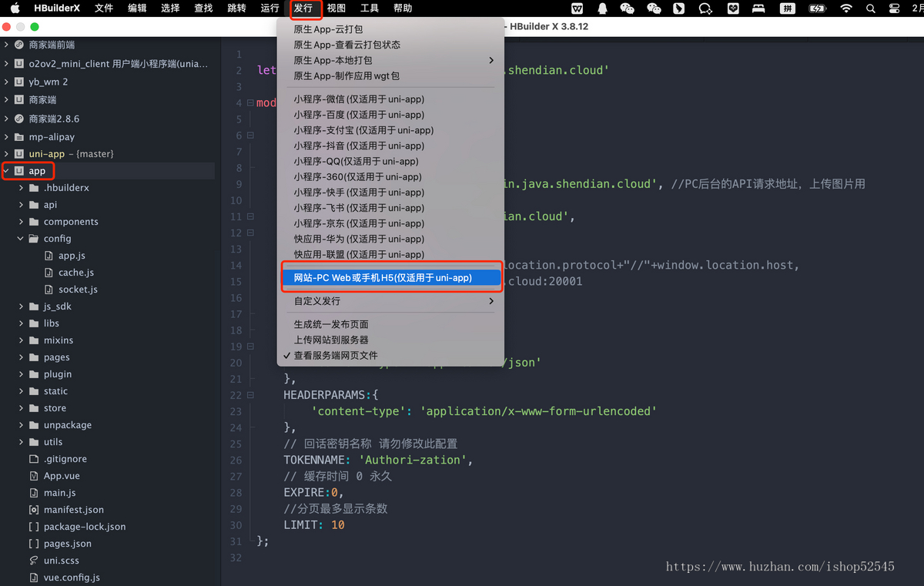Open the Pinyin input method icon

pos(787,8)
